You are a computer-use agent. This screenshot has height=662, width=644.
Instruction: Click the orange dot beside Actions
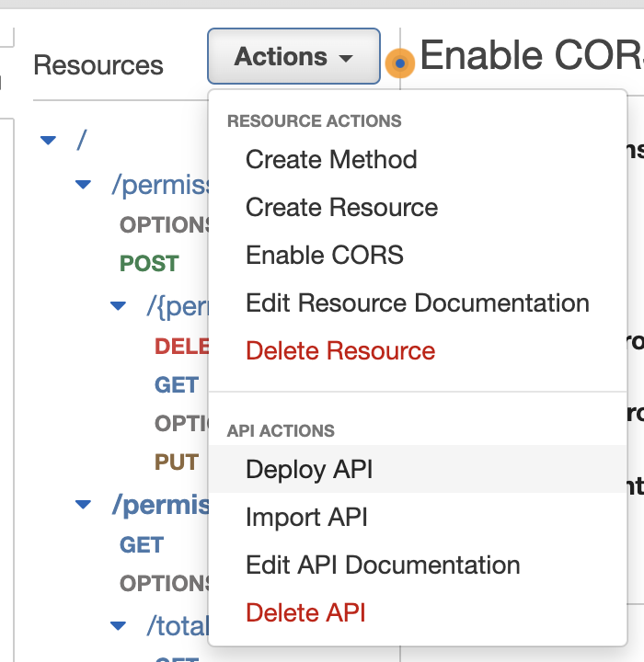tap(399, 63)
